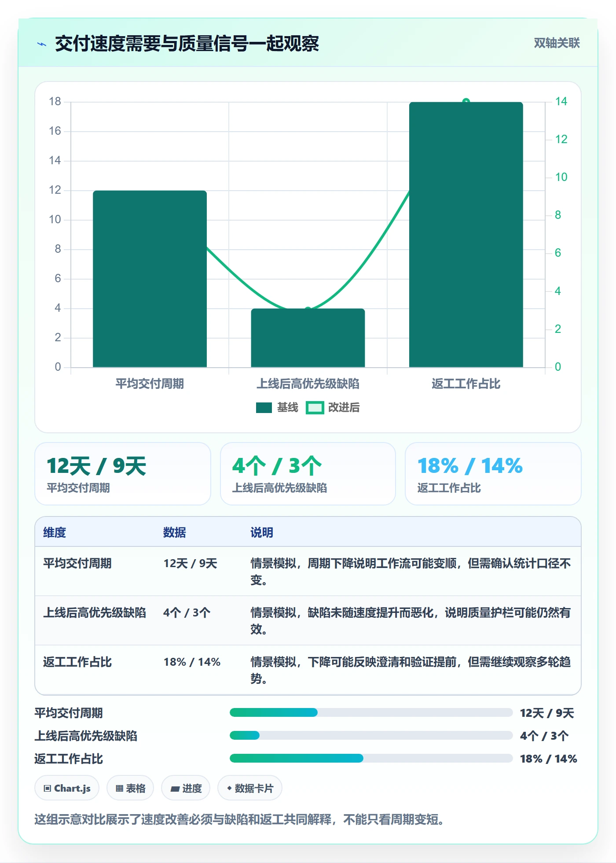Click the 进度 tag chip

pyautogui.click(x=186, y=788)
